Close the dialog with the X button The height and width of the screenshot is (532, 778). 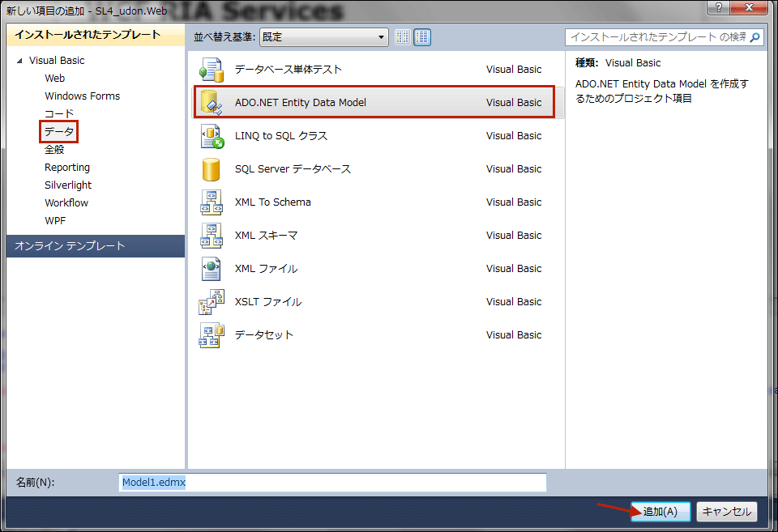click(749, 7)
